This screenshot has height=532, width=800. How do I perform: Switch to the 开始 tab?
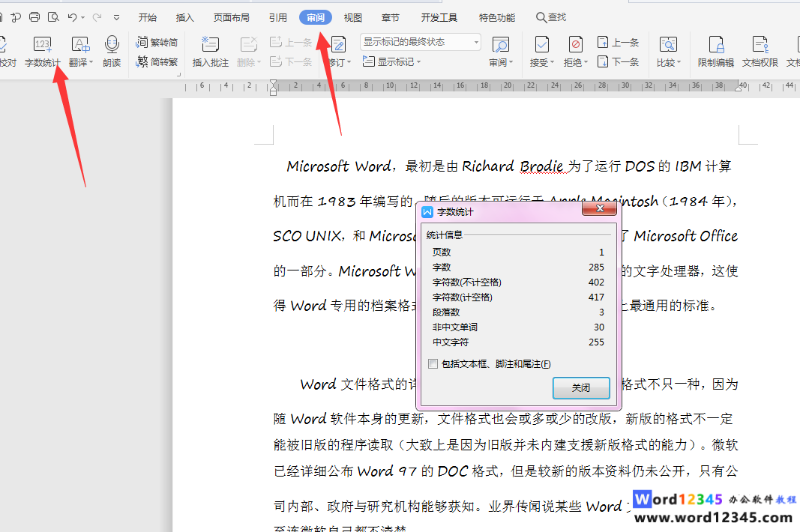point(148,17)
